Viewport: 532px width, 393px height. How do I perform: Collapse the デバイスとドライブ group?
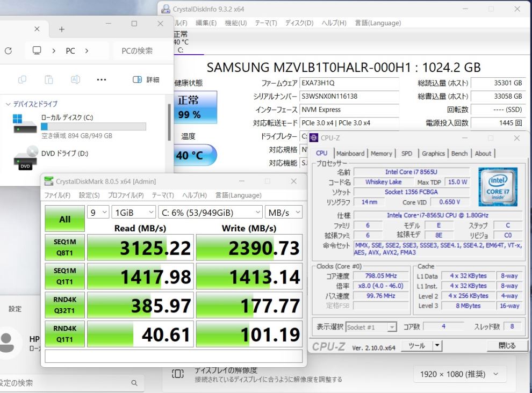[9, 104]
